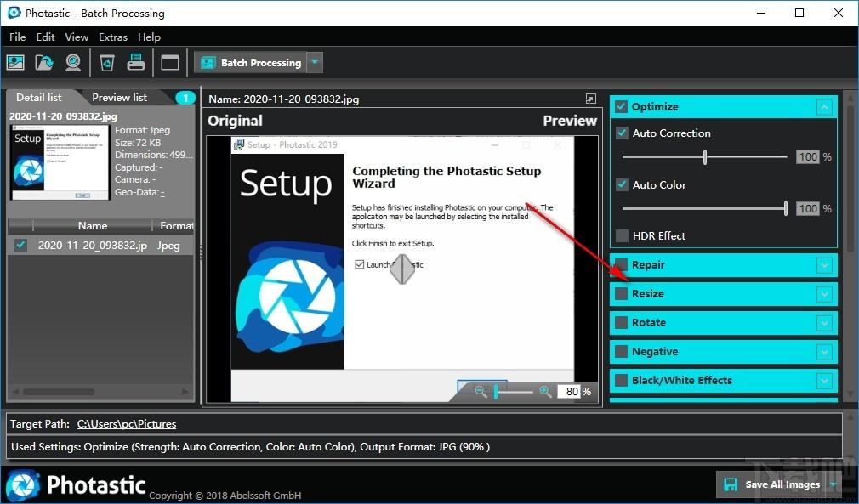Open the Edit menu
Screen dimensions: 859x504
tap(45, 37)
